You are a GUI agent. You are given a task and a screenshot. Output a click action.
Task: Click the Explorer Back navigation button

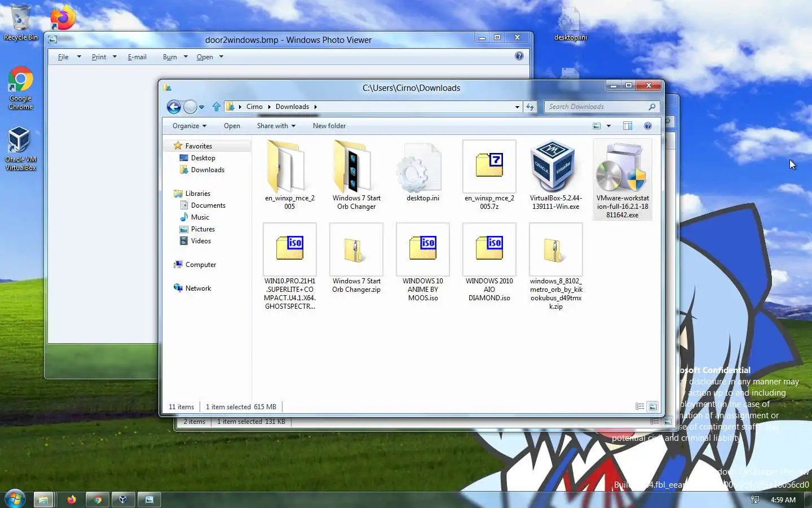point(174,107)
